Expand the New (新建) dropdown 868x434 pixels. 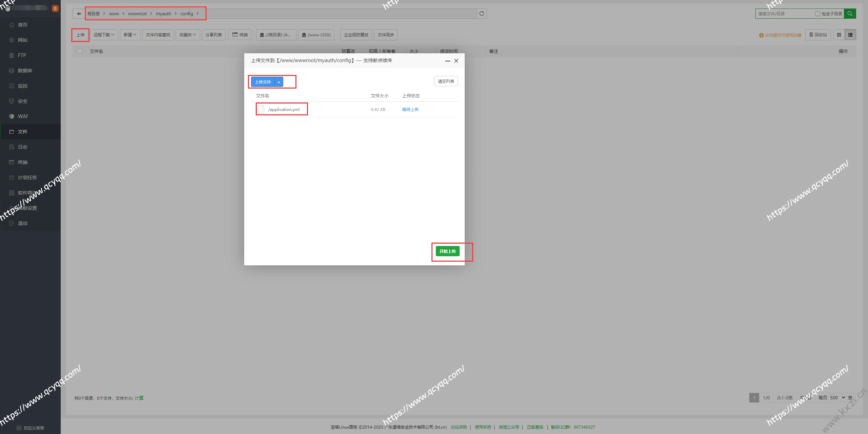pyautogui.click(x=130, y=35)
